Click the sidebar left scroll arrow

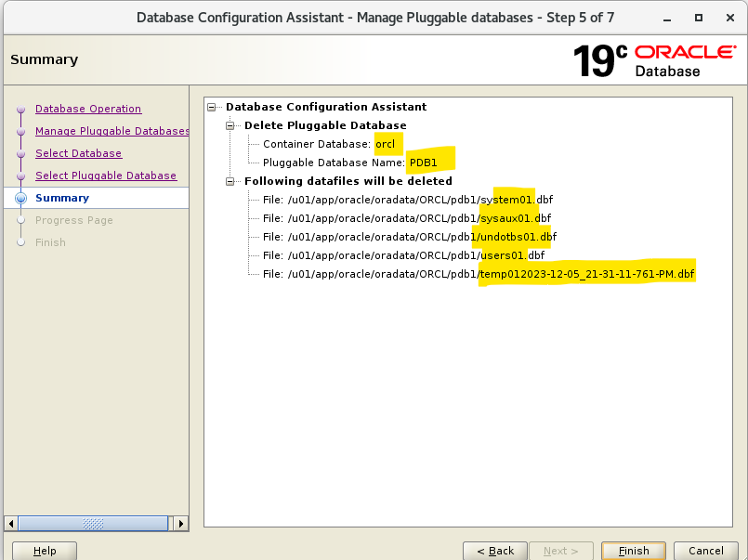pyautogui.click(x=11, y=523)
